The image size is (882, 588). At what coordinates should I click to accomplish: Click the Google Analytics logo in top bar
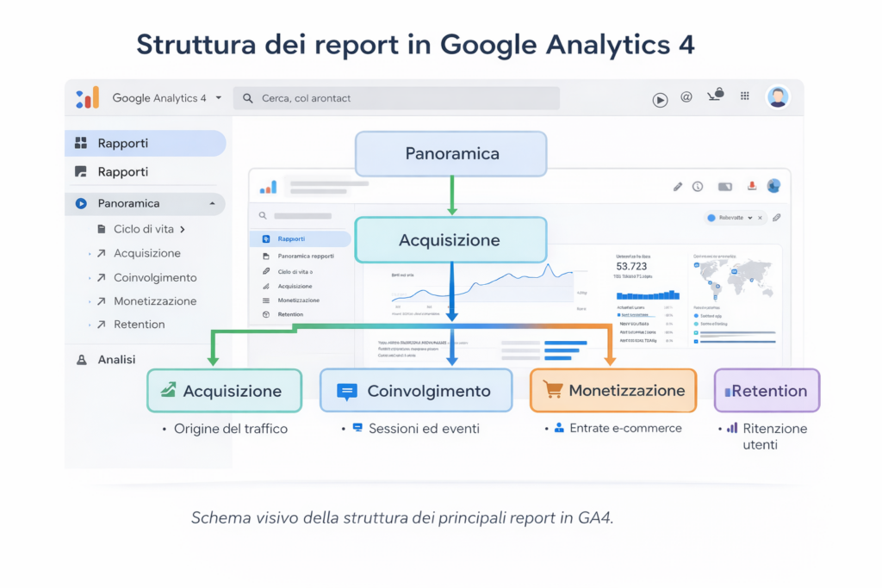click(x=88, y=98)
